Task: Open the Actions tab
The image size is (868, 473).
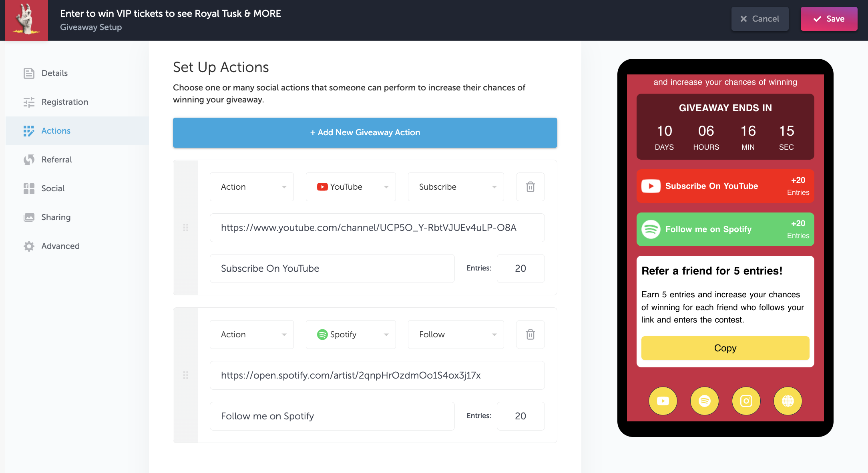Action: tap(56, 130)
